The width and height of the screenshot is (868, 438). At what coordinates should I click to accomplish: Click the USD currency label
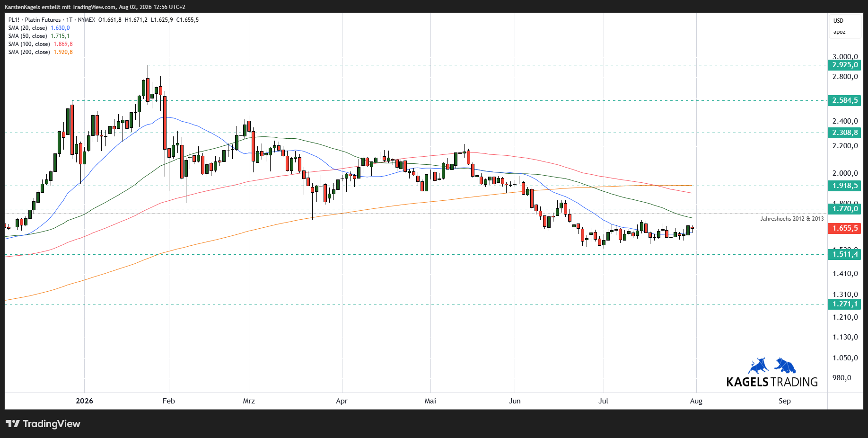(838, 21)
